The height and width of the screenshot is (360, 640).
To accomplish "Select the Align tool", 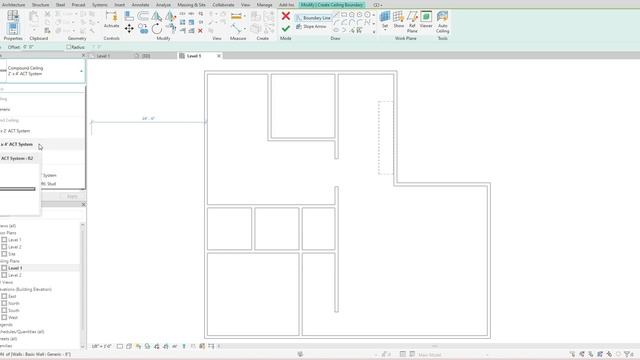I will pyautogui.click(x=129, y=16).
